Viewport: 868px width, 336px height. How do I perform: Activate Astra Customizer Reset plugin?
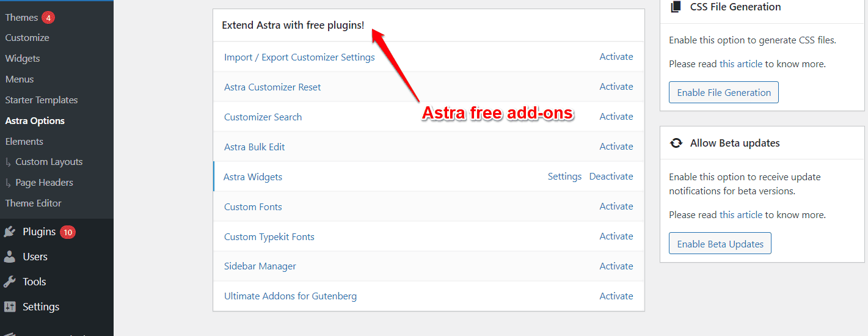pos(616,87)
